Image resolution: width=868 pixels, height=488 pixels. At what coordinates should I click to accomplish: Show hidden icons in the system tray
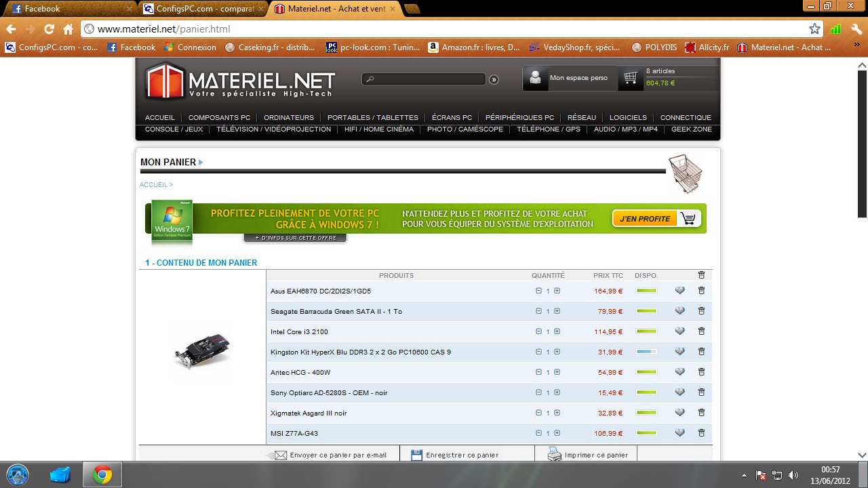pos(744,475)
